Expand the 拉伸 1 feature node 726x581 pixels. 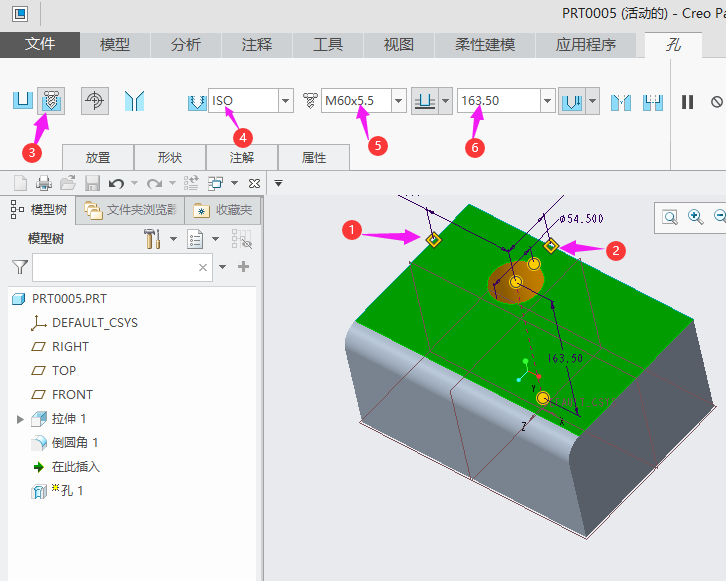[x=20, y=419]
